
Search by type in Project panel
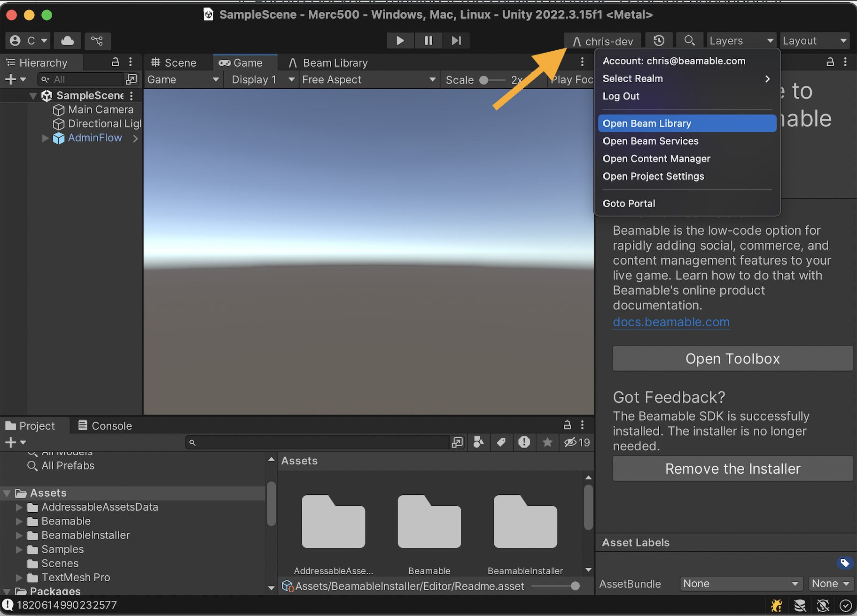click(x=479, y=442)
